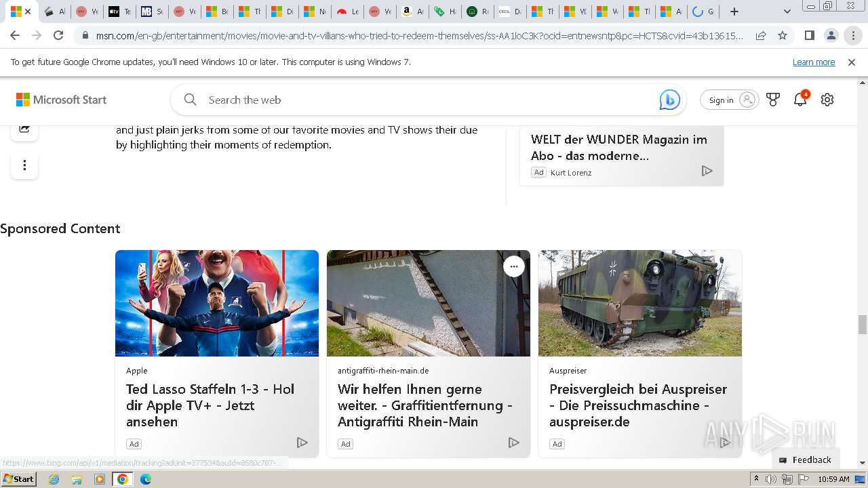Open WELT der WUNDER Magazin ad
868x488 pixels.
click(619, 147)
